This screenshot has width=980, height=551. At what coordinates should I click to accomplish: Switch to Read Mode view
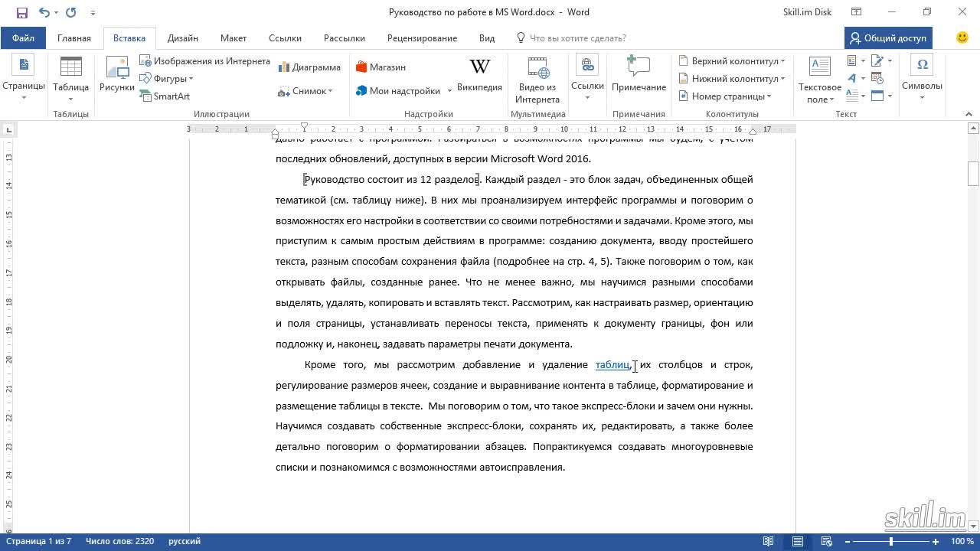point(769,542)
